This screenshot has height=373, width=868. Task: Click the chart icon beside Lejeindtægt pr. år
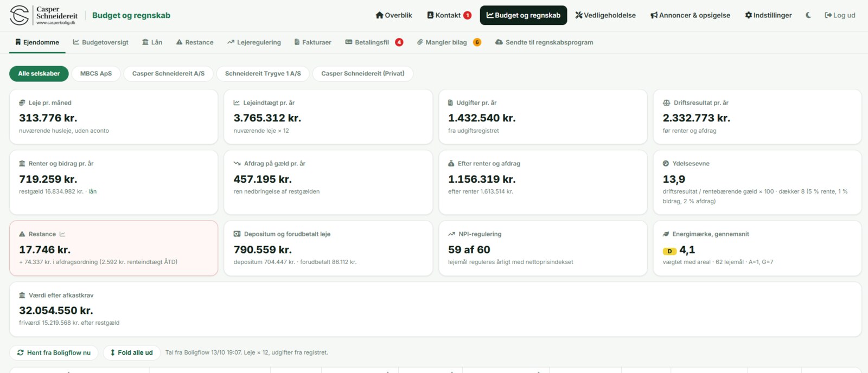click(237, 102)
